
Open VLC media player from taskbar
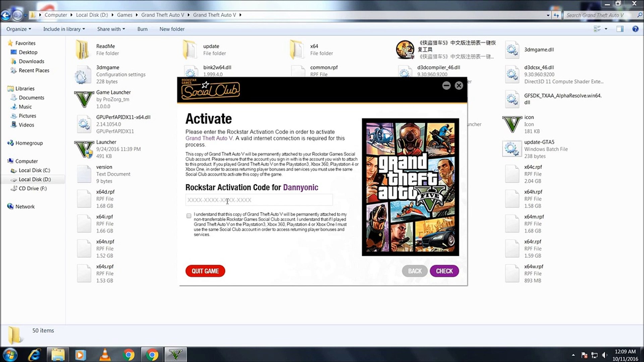[x=105, y=355]
